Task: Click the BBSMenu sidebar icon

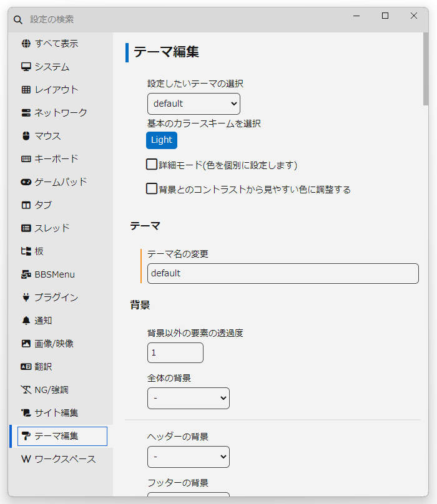Action: tap(26, 274)
